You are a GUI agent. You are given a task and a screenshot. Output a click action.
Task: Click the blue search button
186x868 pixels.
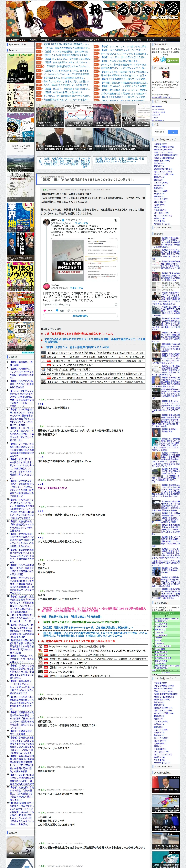(173, 132)
